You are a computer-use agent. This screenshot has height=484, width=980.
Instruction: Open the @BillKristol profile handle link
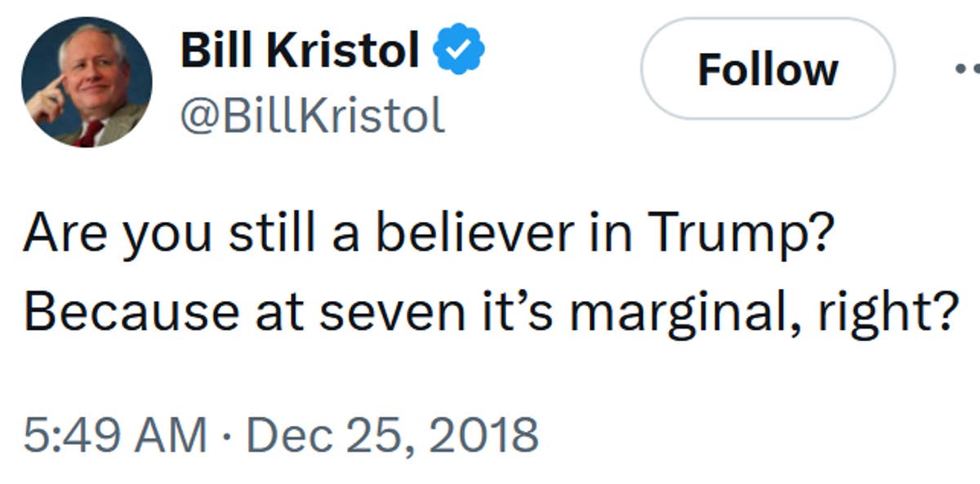313,114
